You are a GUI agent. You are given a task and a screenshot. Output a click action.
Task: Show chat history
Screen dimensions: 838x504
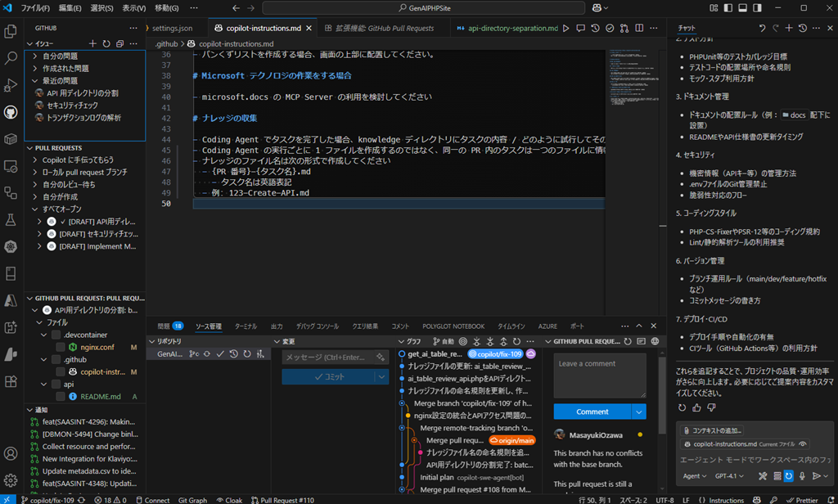(x=803, y=28)
